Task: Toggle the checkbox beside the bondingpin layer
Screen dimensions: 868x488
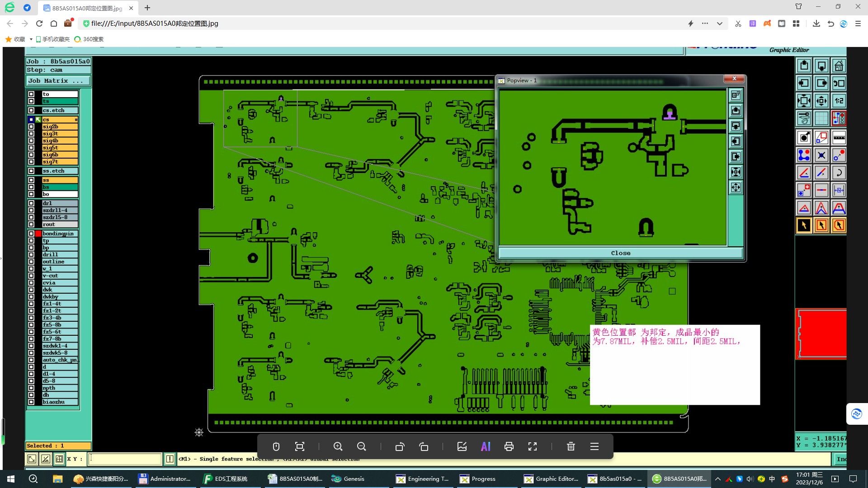Action: click(31, 234)
